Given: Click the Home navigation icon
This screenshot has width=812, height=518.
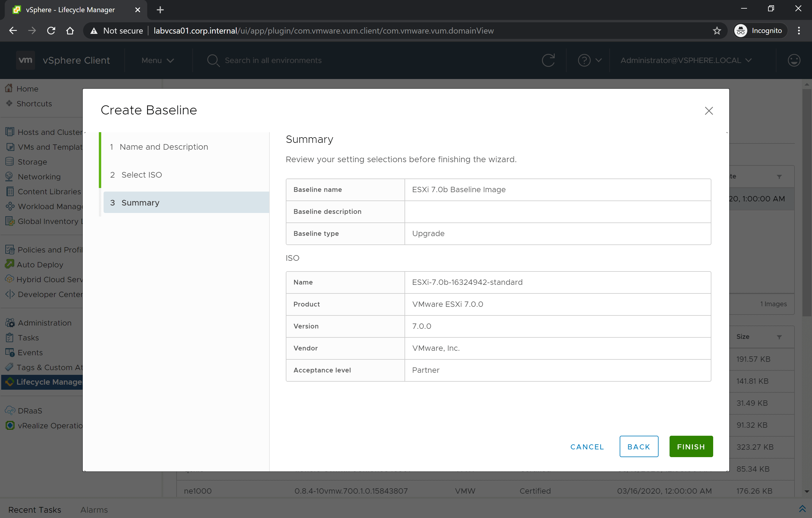Looking at the screenshot, I should pos(9,89).
